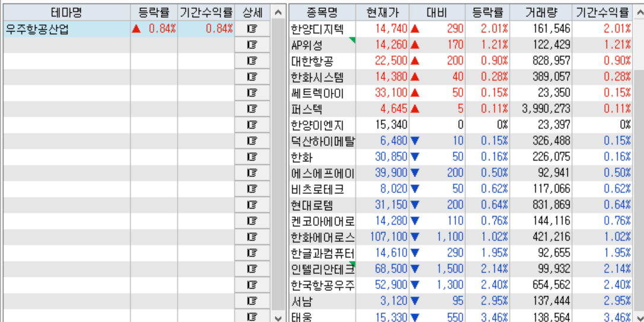Click the 0.84% 등락률 of 우주항공산업
644x322 pixels.
162,28
